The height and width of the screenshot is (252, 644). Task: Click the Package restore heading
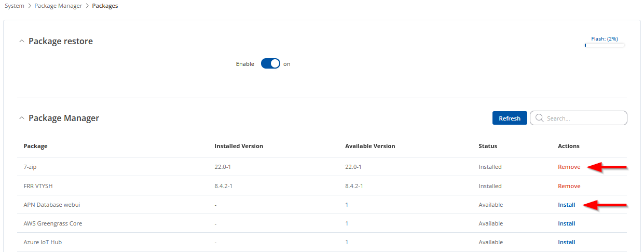[x=61, y=41]
